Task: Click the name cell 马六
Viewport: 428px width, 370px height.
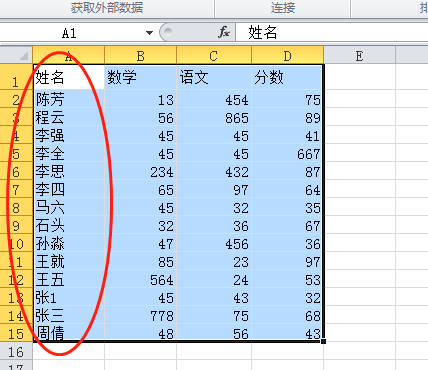Action: (x=69, y=207)
